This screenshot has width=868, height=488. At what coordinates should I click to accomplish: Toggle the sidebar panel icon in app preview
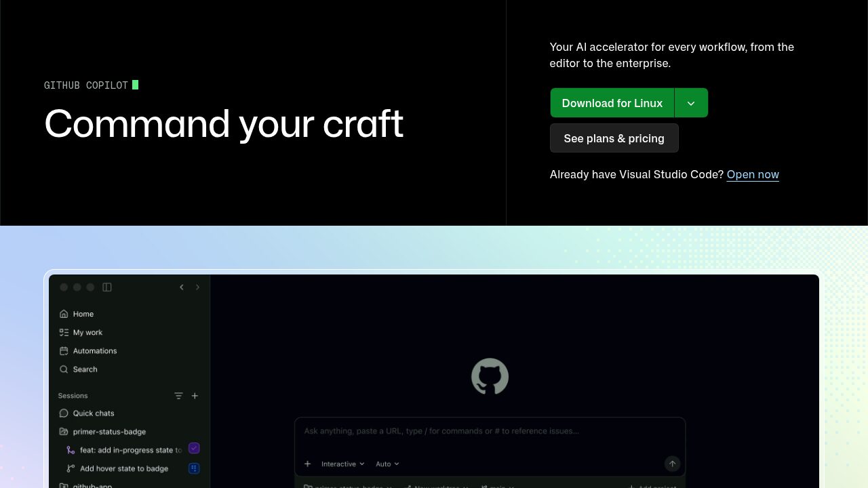[x=107, y=287]
